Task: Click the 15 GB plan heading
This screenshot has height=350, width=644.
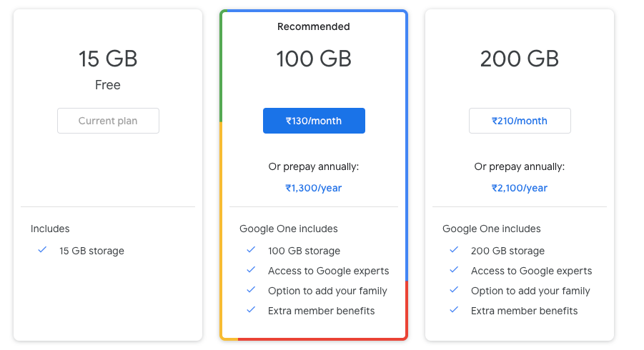Action: point(108,59)
